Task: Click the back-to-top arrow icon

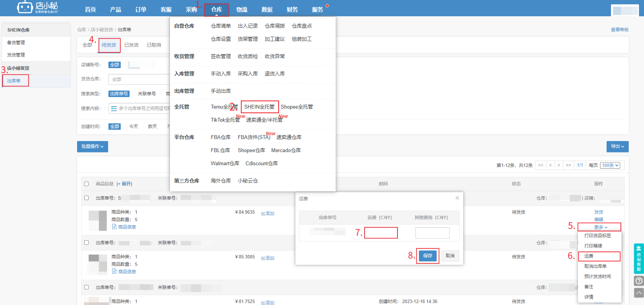Action: pyautogui.click(x=639, y=293)
